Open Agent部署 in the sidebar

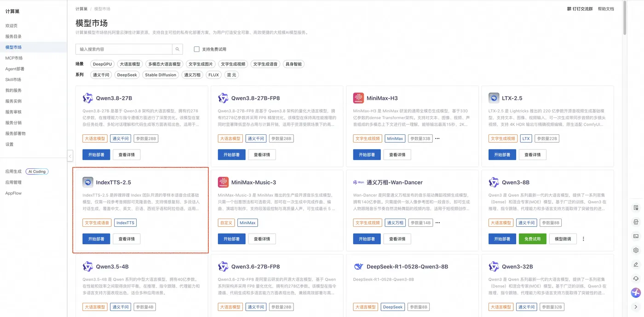click(15, 69)
